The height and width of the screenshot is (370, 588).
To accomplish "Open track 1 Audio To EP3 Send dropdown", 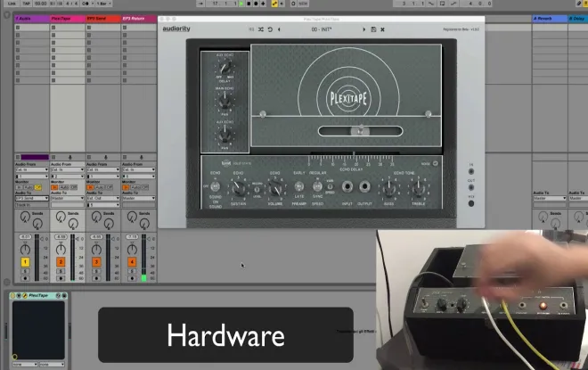I will click(32, 198).
